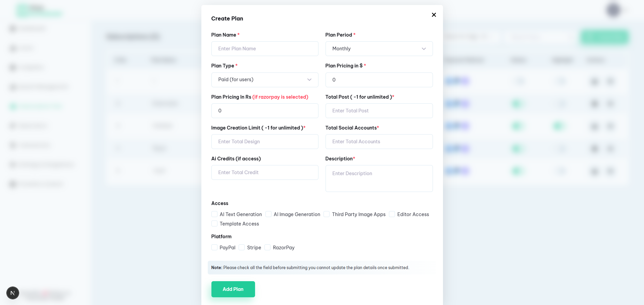Screen dimensions: 644x305
Task: Click the Plan Pricing in $ field
Action: tap(379, 80)
